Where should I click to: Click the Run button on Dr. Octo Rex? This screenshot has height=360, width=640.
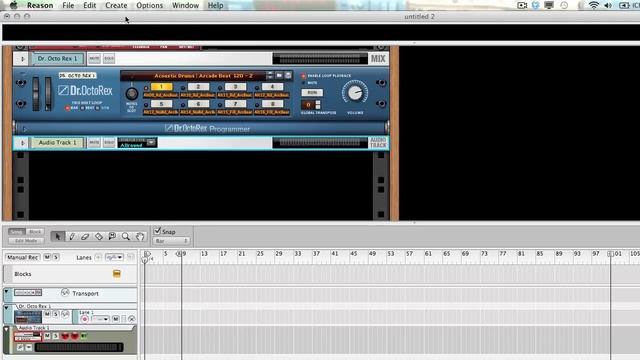click(x=312, y=93)
